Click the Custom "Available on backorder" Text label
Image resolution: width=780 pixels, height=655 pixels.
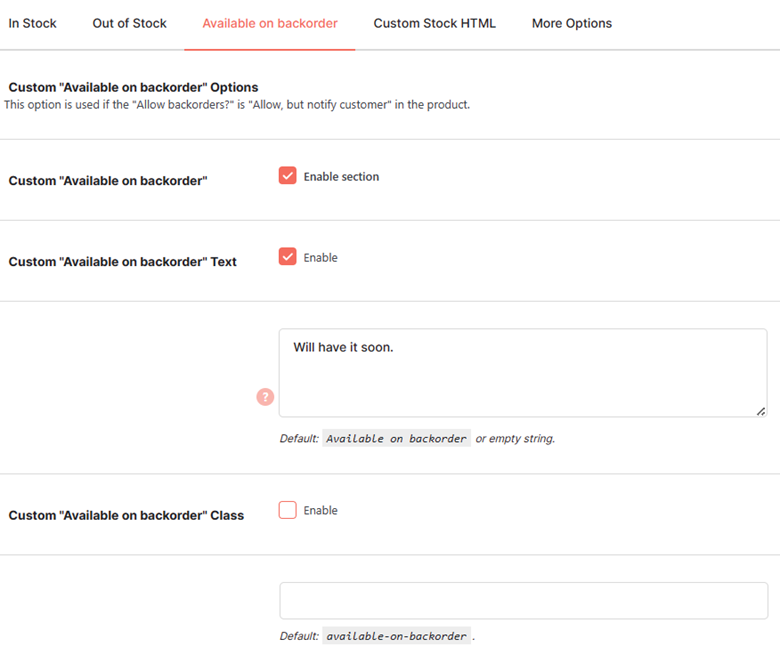(x=122, y=262)
